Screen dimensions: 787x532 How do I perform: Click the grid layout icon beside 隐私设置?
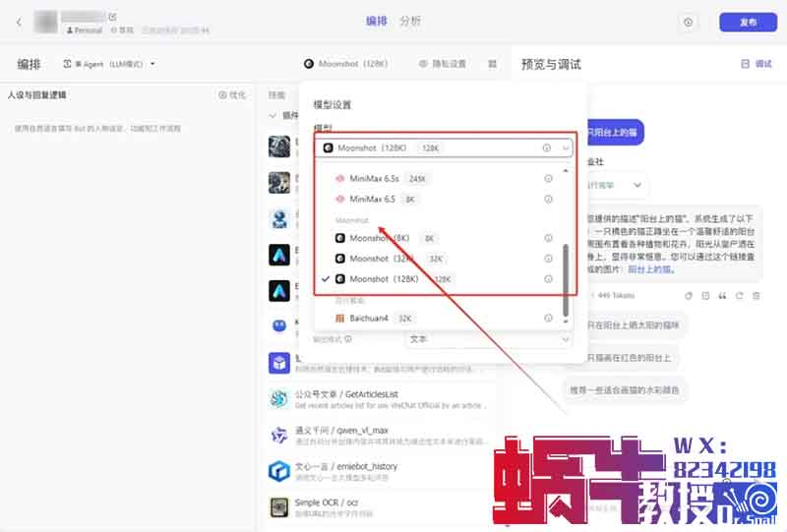(492, 64)
